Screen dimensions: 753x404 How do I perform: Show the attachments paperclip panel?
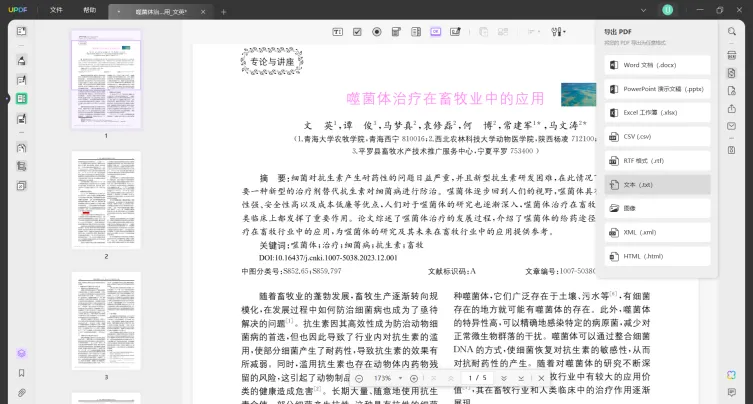[x=21, y=393]
